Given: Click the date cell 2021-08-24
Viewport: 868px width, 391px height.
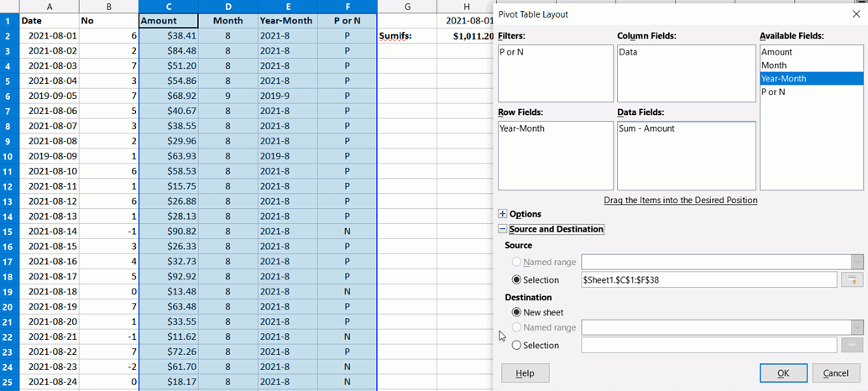Looking at the screenshot, I should click(x=50, y=382).
